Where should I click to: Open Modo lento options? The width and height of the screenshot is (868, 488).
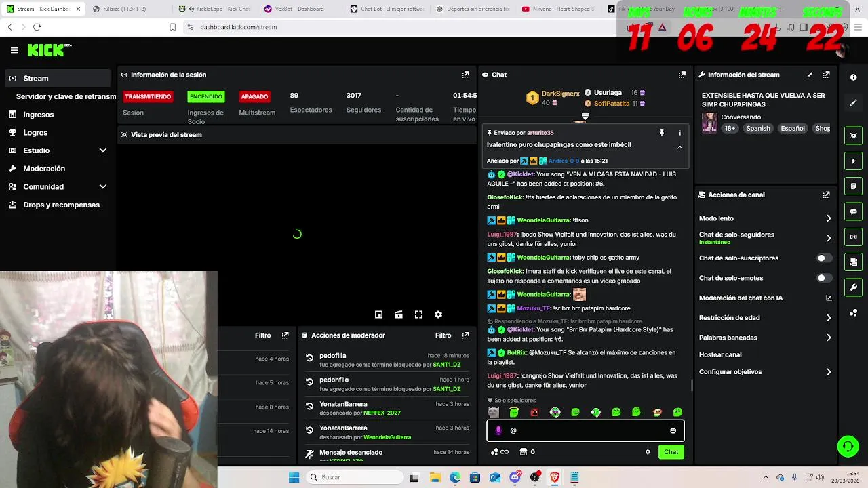[x=765, y=218]
